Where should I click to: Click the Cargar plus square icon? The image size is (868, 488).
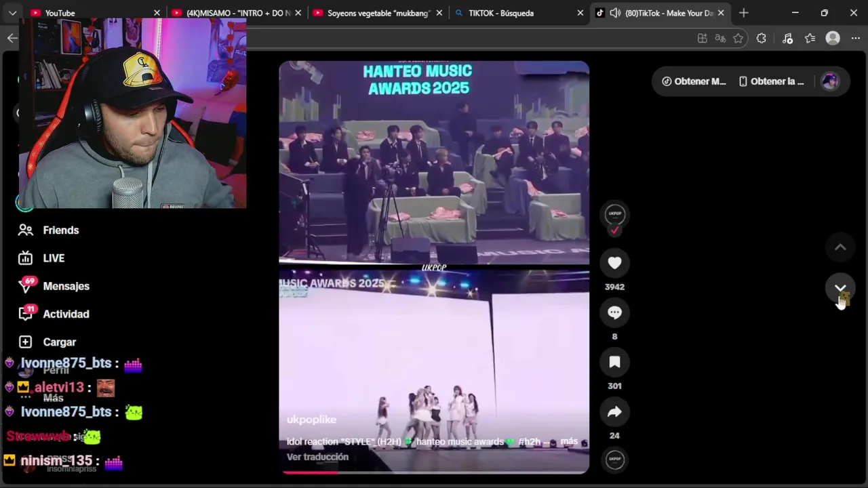[26, 342]
